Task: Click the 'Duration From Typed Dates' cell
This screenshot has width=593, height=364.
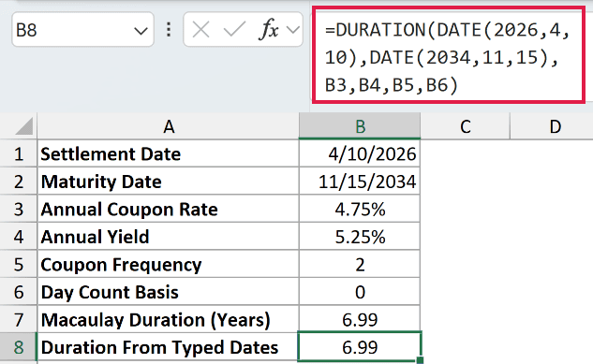Action: [169, 346]
